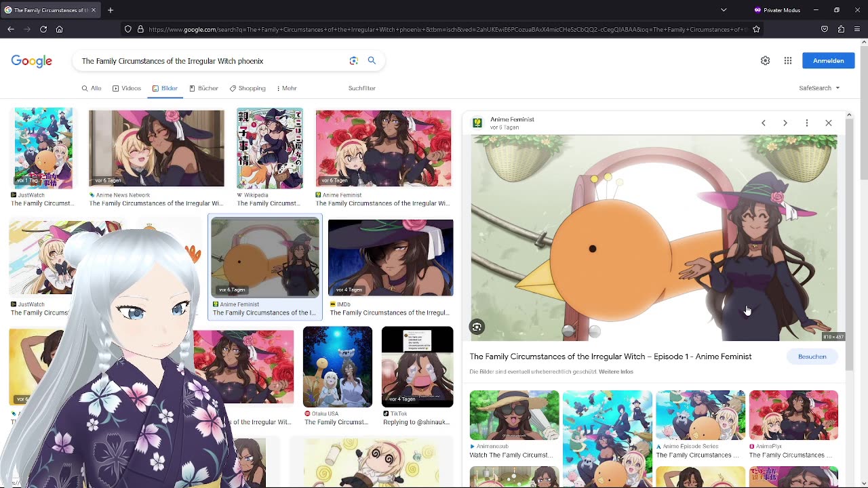This screenshot has height=488, width=868.
Task: Open the Animenosub related image
Action: coord(515,415)
